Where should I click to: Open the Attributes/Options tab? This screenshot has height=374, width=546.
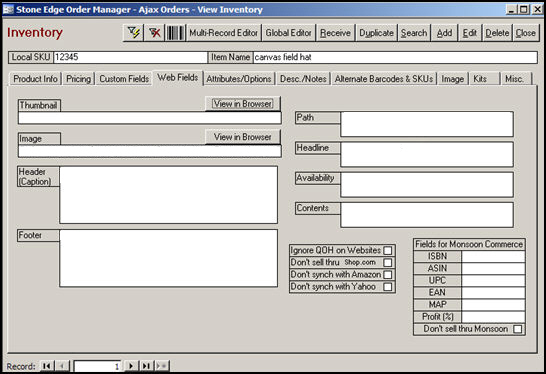click(x=239, y=79)
